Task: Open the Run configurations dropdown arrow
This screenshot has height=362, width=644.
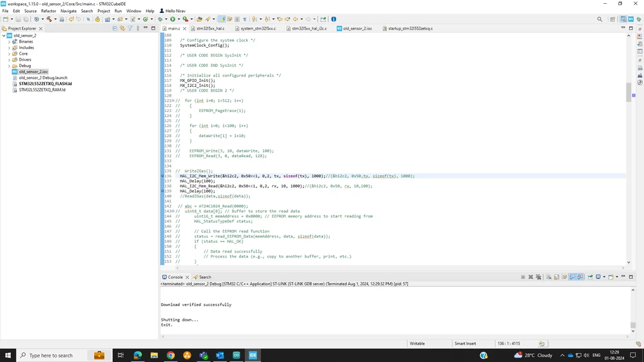Action: pyautogui.click(x=179, y=19)
